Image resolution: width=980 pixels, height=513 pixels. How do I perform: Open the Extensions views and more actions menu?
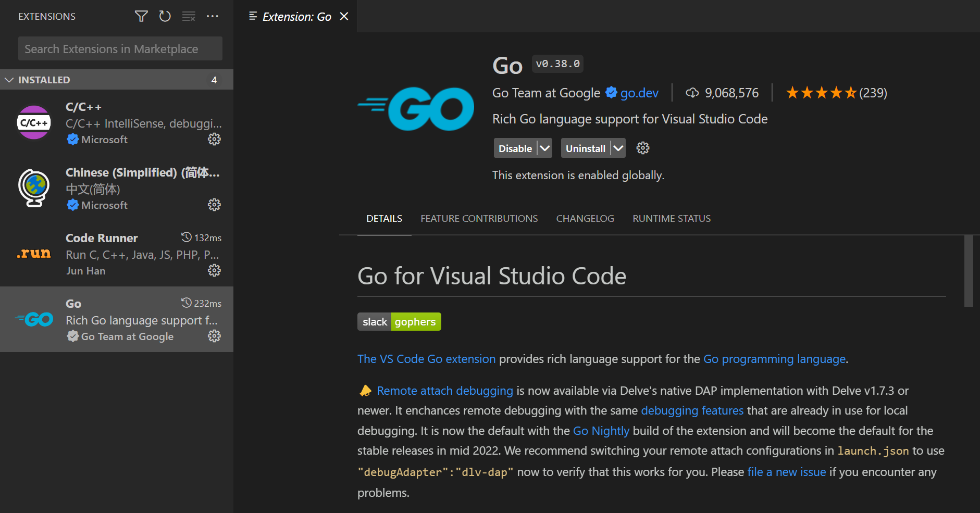213,16
